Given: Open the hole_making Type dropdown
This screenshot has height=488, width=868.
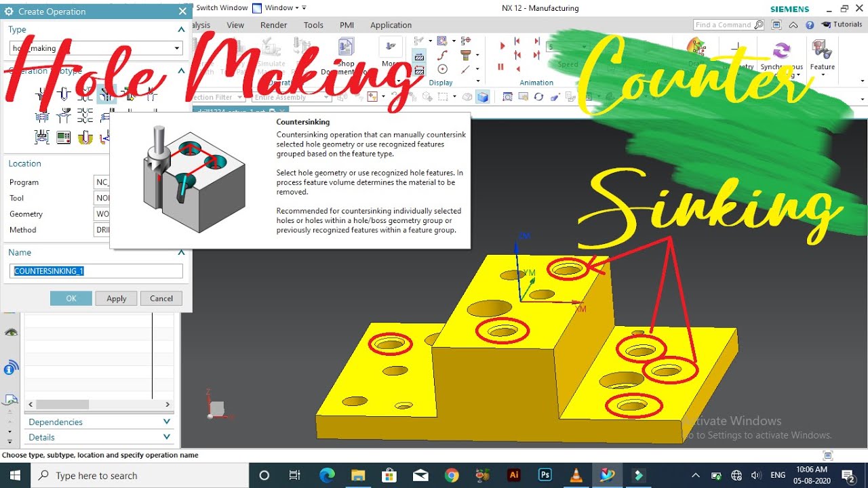Looking at the screenshot, I should tap(96, 48).
